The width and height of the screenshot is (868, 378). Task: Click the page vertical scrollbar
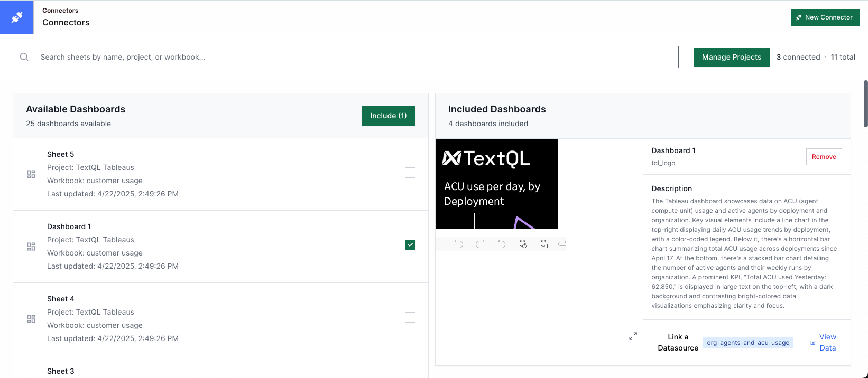coord(865,103)
